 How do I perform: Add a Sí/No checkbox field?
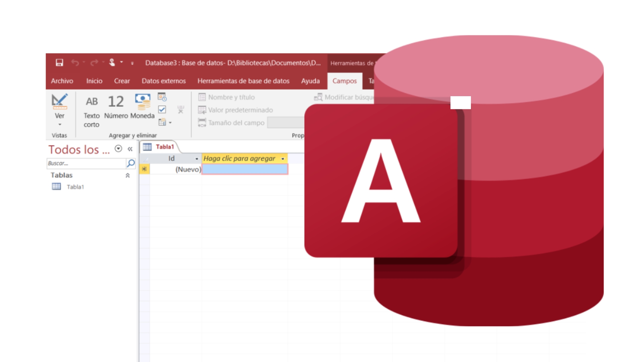162,110
